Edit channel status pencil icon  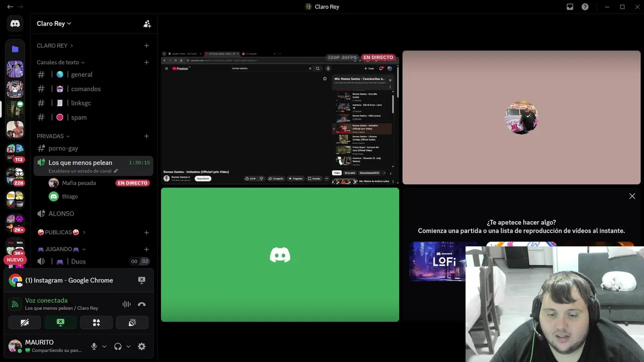point(116,171)
